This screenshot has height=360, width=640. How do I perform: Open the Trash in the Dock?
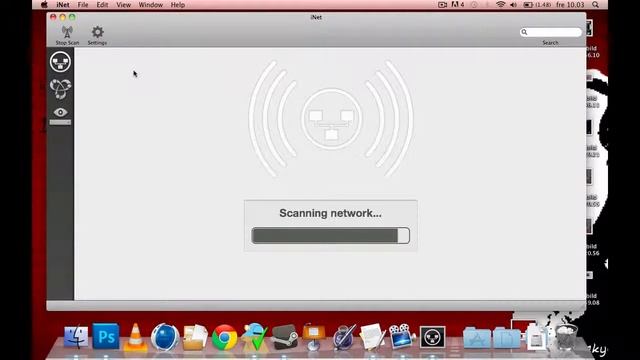point(567,337)
